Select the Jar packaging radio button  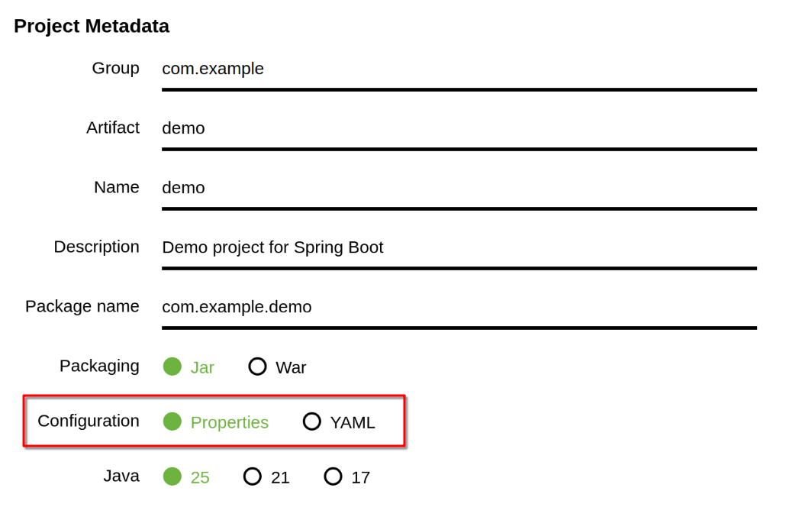172,367
